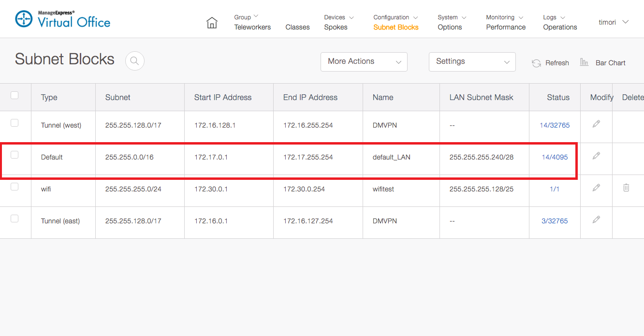Click the 1/1 status link
The height and width of the screenshot is (336, 644).
pyautogui.click(x=555, y=189)
